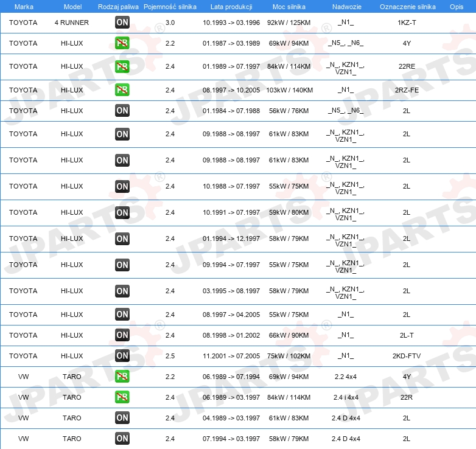This screenshot has height=449, width=476.
Task: Click the PB petrol icon in the 22RE row
Action: point(122,66)
